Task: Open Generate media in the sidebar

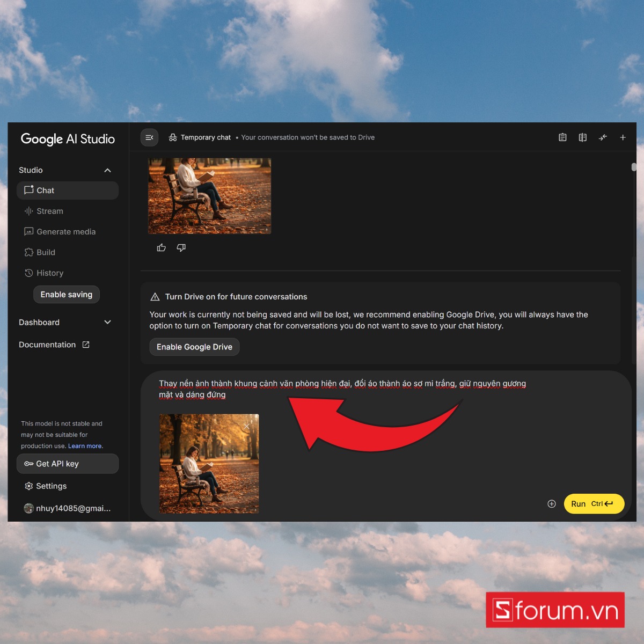Action: [x=65, y=231]
